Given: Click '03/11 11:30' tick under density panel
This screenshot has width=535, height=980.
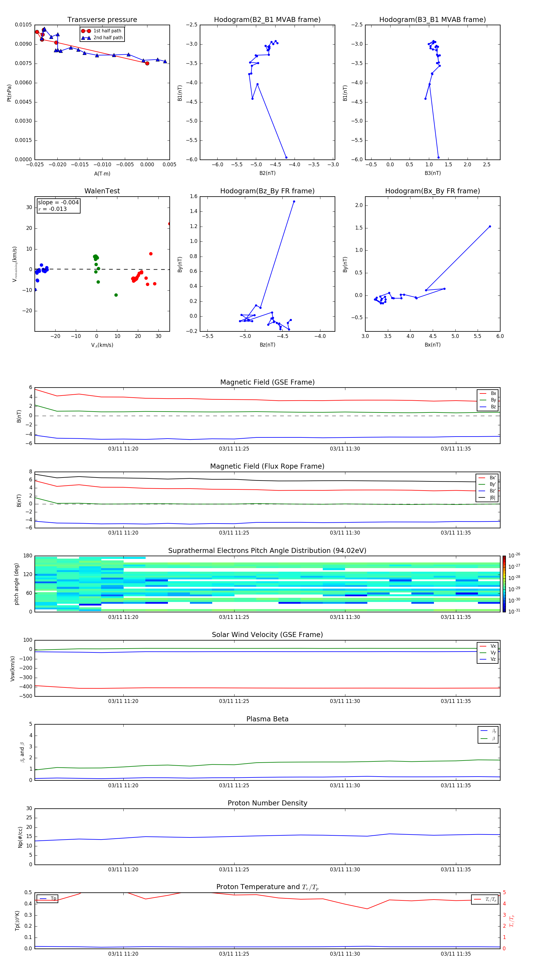Looking at the screenshot, I should point(344,869).
